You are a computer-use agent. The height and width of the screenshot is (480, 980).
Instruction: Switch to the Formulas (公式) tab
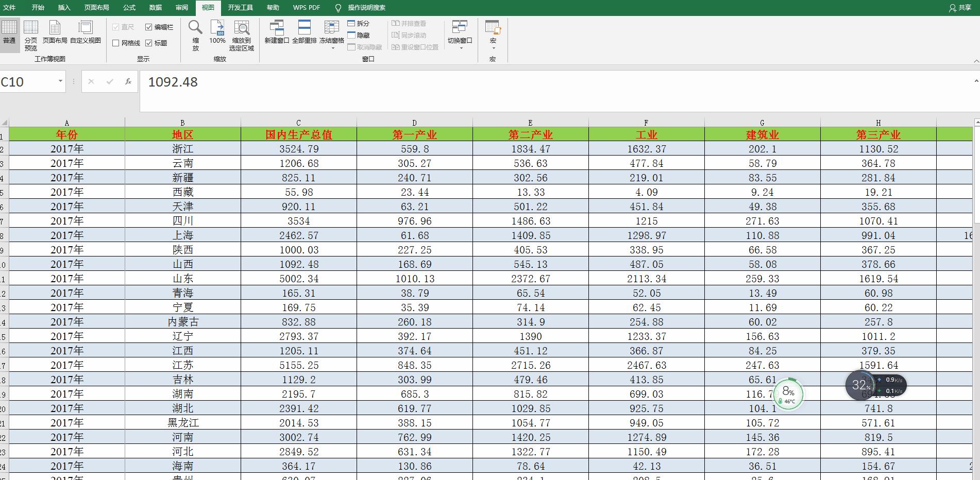tap(129, 8)
